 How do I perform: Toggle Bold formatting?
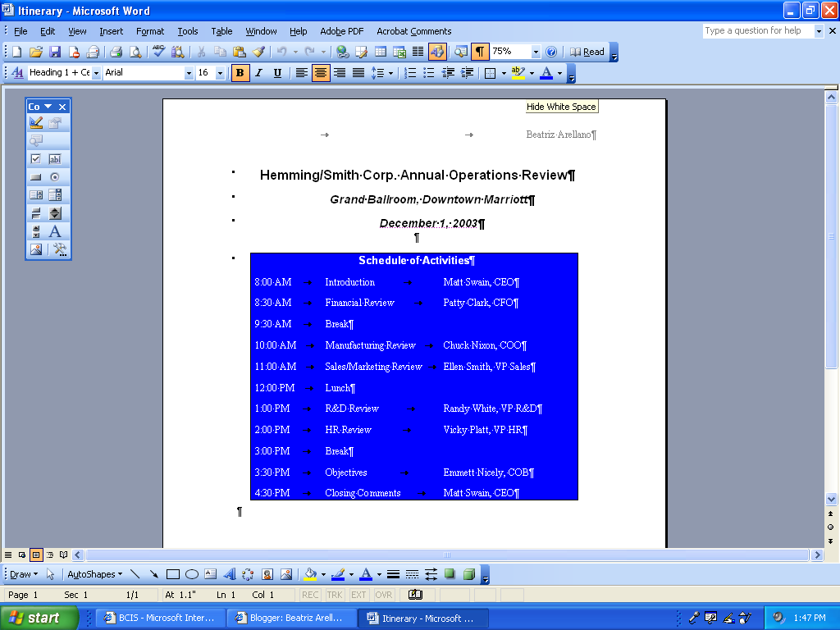coord(240,73)
